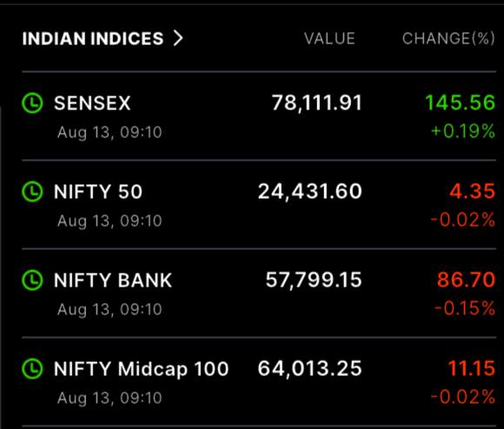Click the Midcap 100 change value 11.15

coord(472,368)
